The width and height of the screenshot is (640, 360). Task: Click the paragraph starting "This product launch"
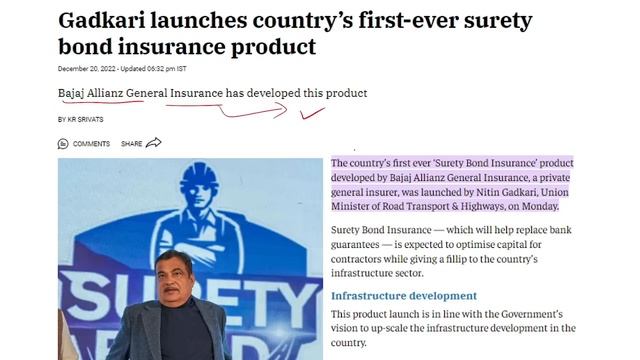click(x=453, y=328)
